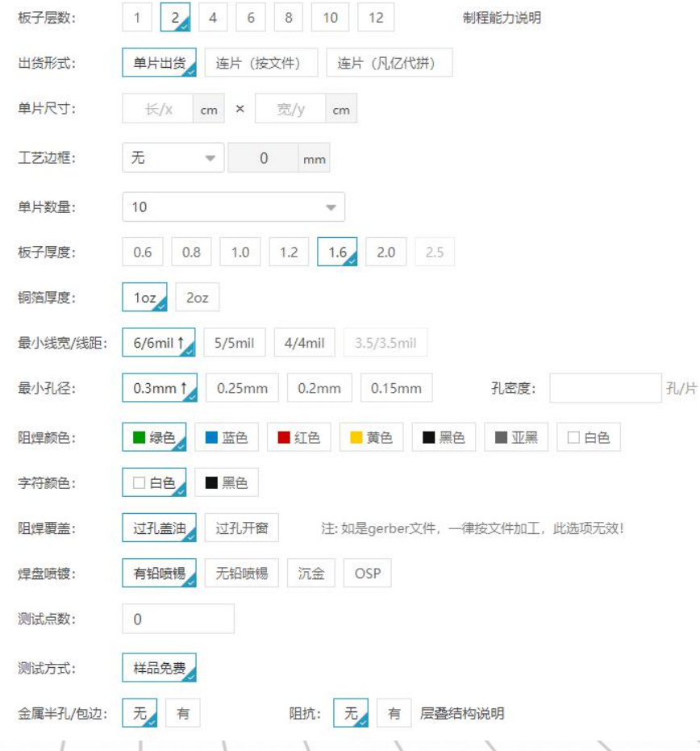Set board thickness to 1.0
Screen dimensions: 700x751
[x=240, y=252]
